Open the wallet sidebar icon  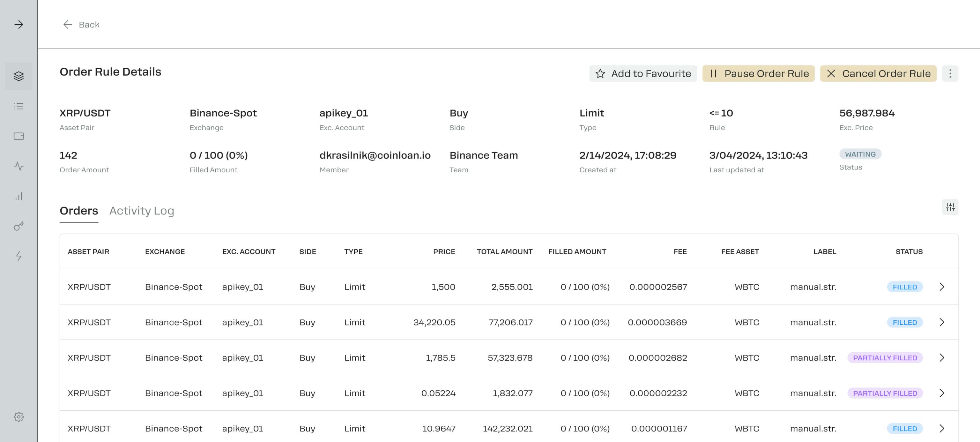tap(19, 136)
